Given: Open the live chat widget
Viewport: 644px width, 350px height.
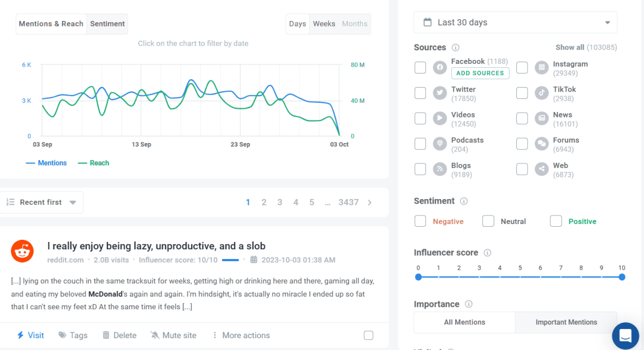Looking at the screenshot, I should pyautogui.click(x=625, y=336).
